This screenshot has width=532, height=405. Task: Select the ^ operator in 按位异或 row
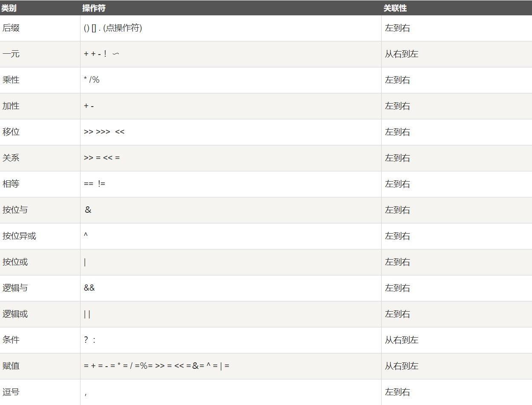pyautogui.click(x=86, y=236)
